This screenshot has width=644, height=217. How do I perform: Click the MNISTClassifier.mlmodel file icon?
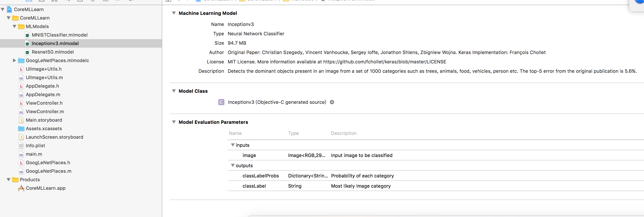[x=27, y=35]
